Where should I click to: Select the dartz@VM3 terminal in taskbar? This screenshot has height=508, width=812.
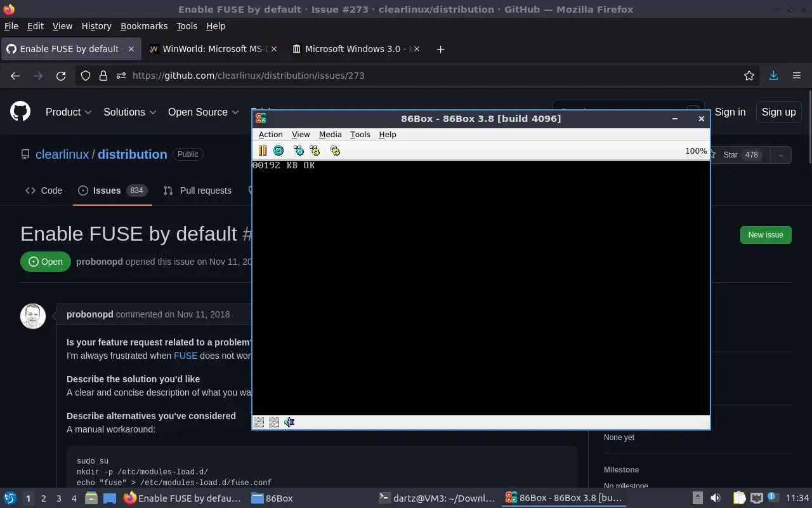[x=436, y=498]
